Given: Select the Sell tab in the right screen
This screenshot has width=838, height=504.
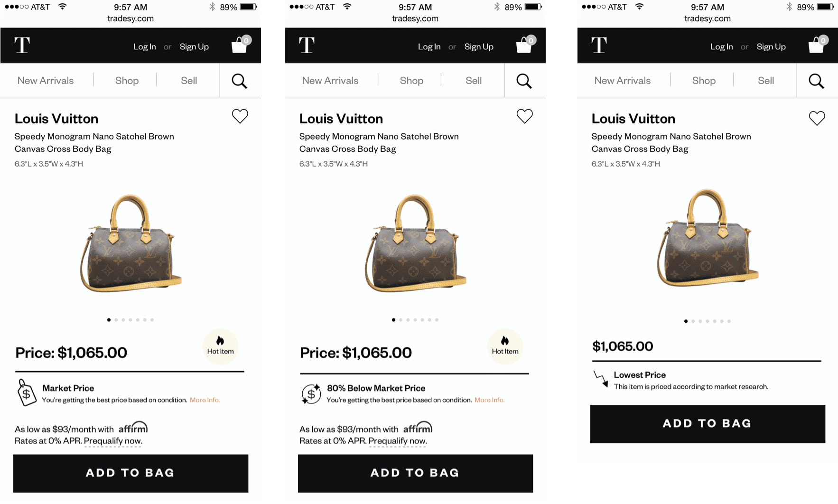Looking at the screenshot, I should click(x=766, y=81).
